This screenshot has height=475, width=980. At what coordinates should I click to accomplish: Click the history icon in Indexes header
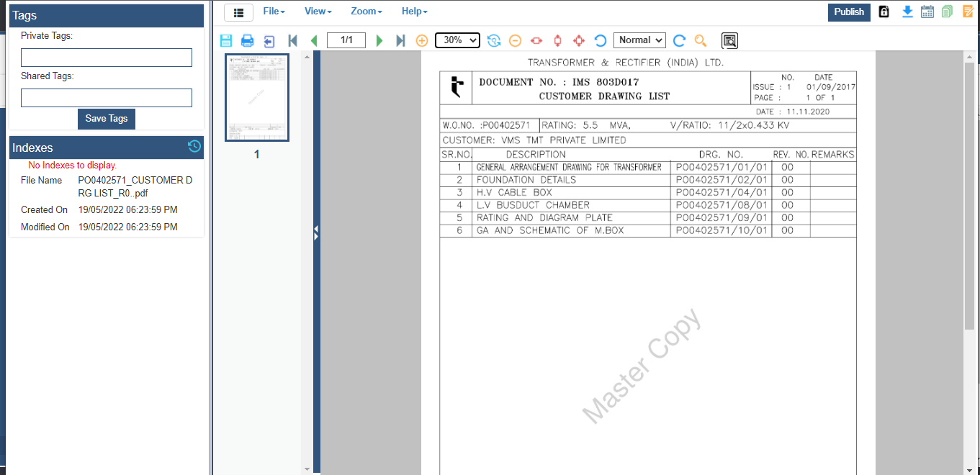click(x=194, y=147)
